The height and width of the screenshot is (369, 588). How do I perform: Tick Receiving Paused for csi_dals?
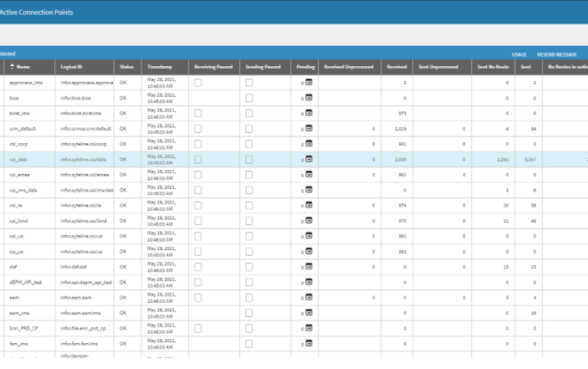[198, 159]
